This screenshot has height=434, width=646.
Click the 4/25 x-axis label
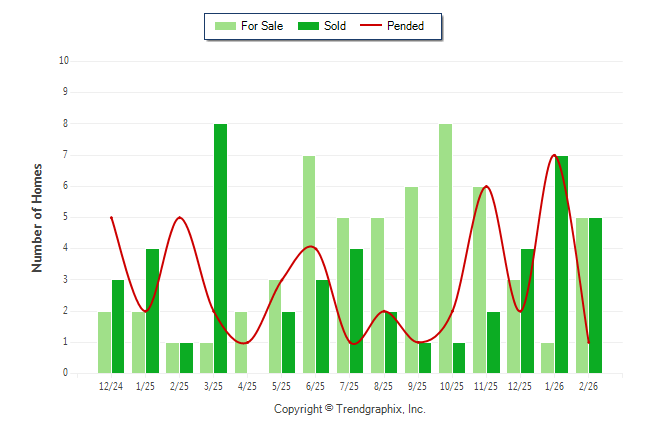pos(247,386)
